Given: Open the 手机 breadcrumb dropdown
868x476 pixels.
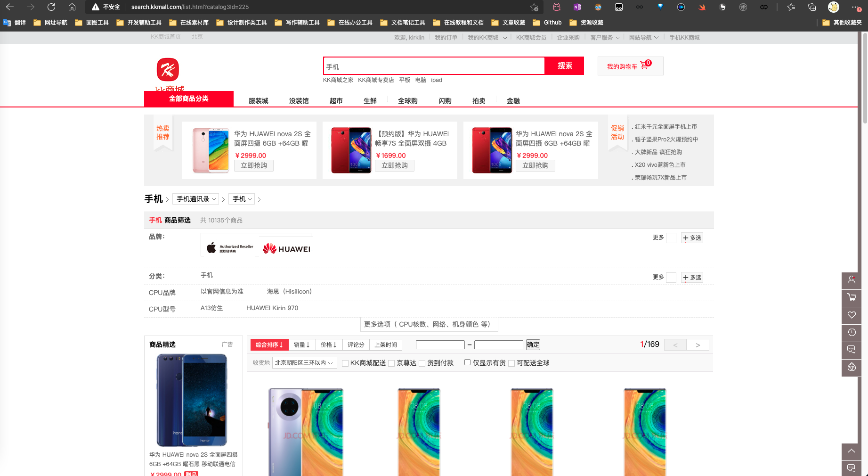Looking at the screenshot, I should pos(242,199).
